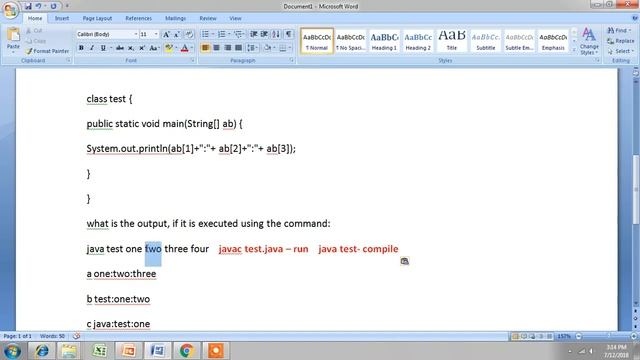This screenshot has height=360, width=640.
Task: Apply multilevel list
Action: pos(238,34)
